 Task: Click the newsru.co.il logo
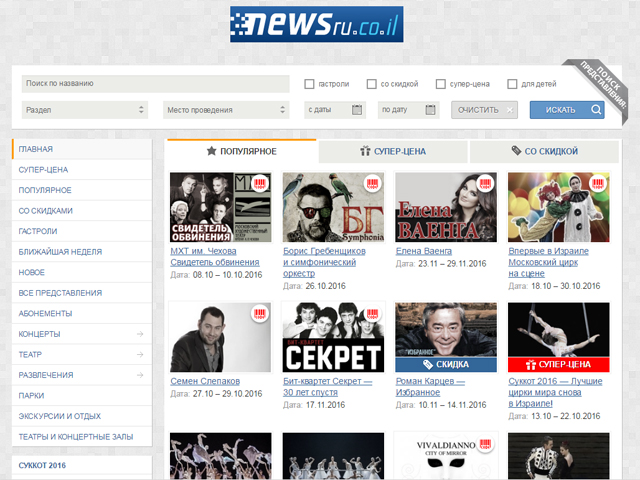(x=317, y=24)
